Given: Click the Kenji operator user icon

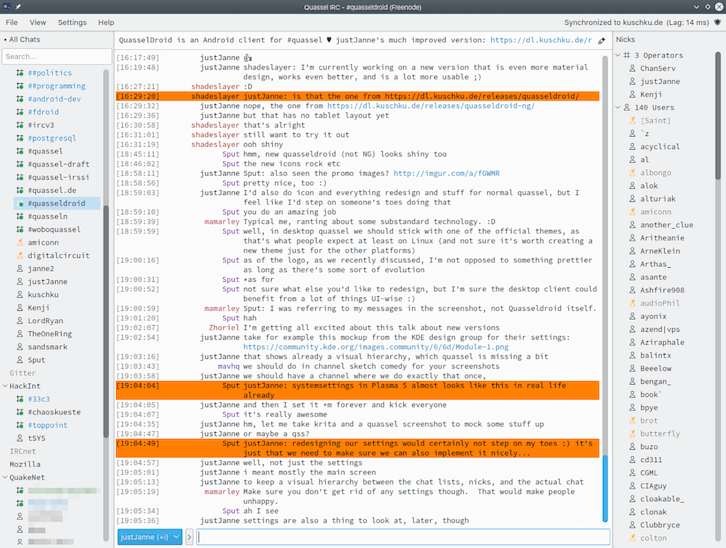Looking at the screenshot, I should [632, 94].
